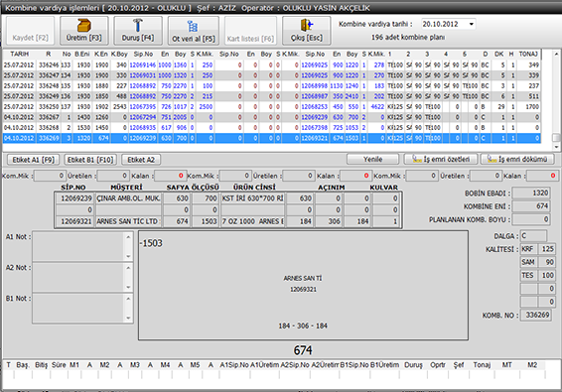Click the Yenile refresh button
This screenshot has width=562, height=392.
tap(372, 159)
